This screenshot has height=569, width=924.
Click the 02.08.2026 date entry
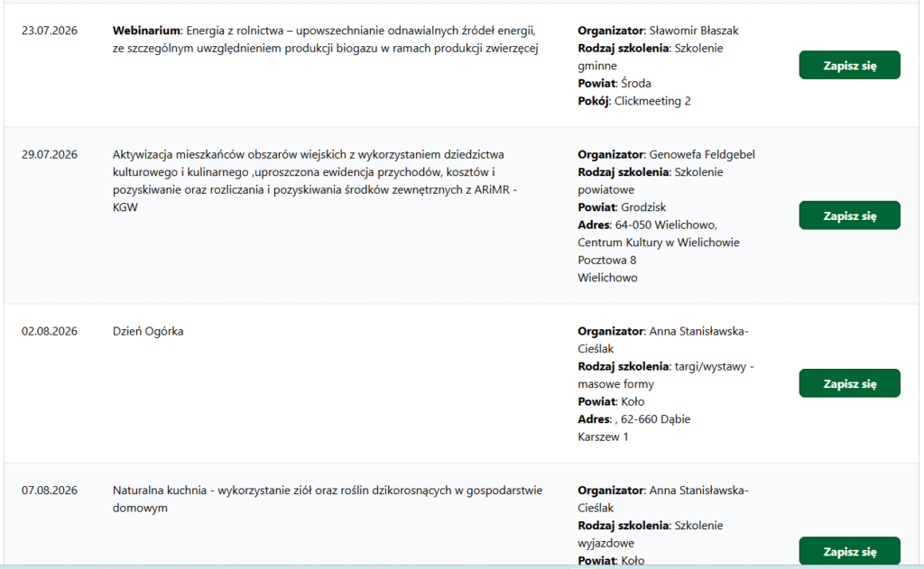[x=50, y=331]
